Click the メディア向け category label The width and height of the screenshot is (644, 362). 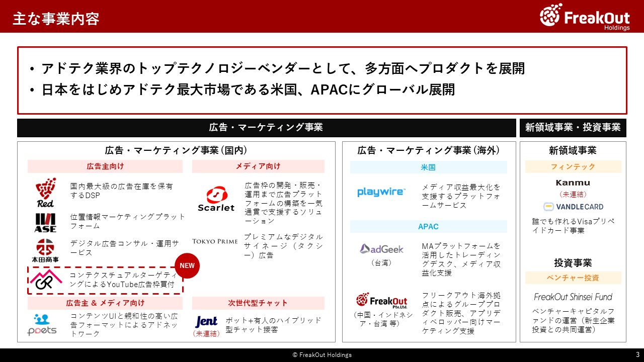pyautogui.click(x=258, y=166)
